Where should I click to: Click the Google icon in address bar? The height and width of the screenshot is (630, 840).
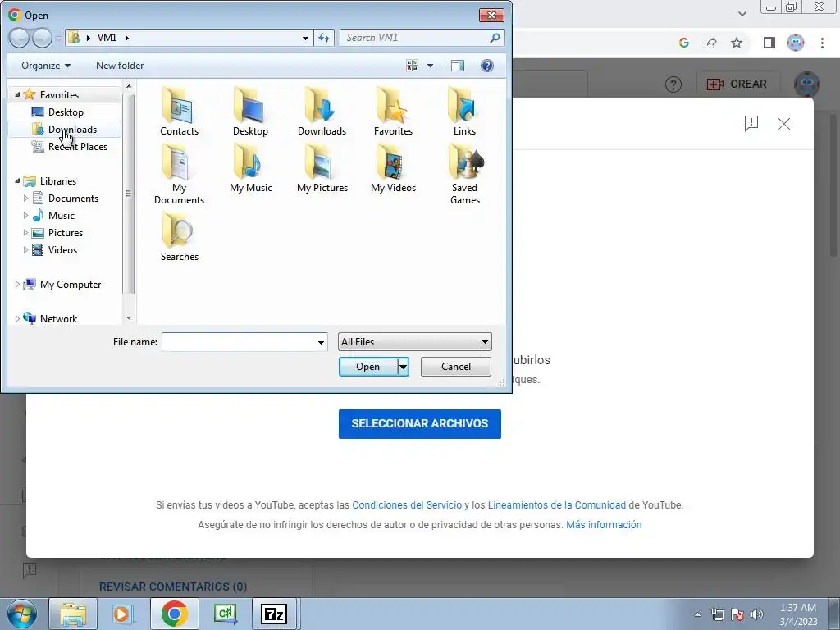click(x=683, y=43)
